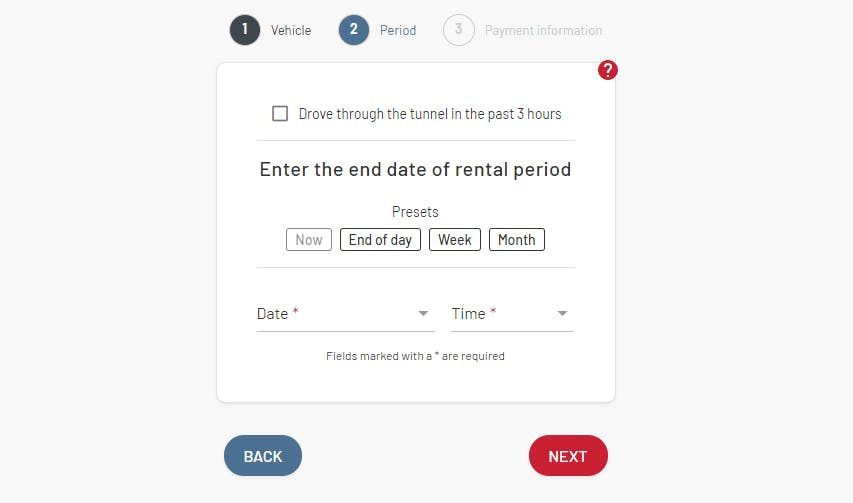Screen dimensions: 853x503
Task: Expand the Date dropdown arrow
Action: coord(423,313)
